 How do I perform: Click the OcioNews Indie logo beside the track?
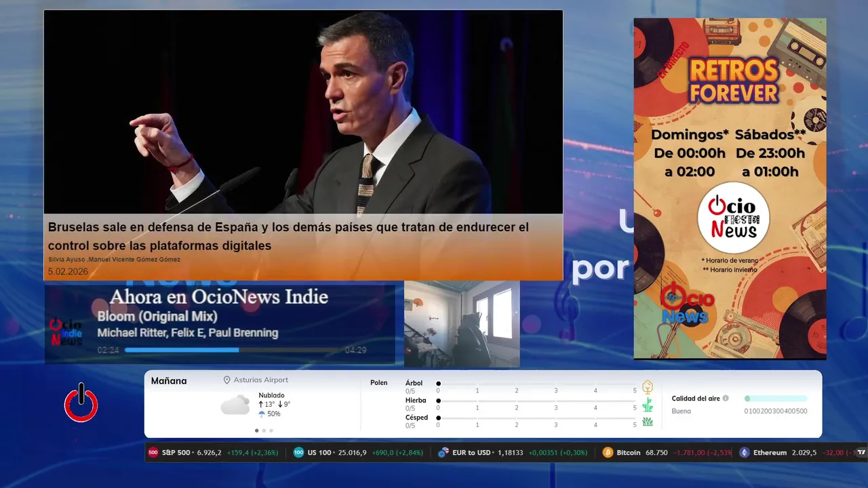[x=66, y=332]
